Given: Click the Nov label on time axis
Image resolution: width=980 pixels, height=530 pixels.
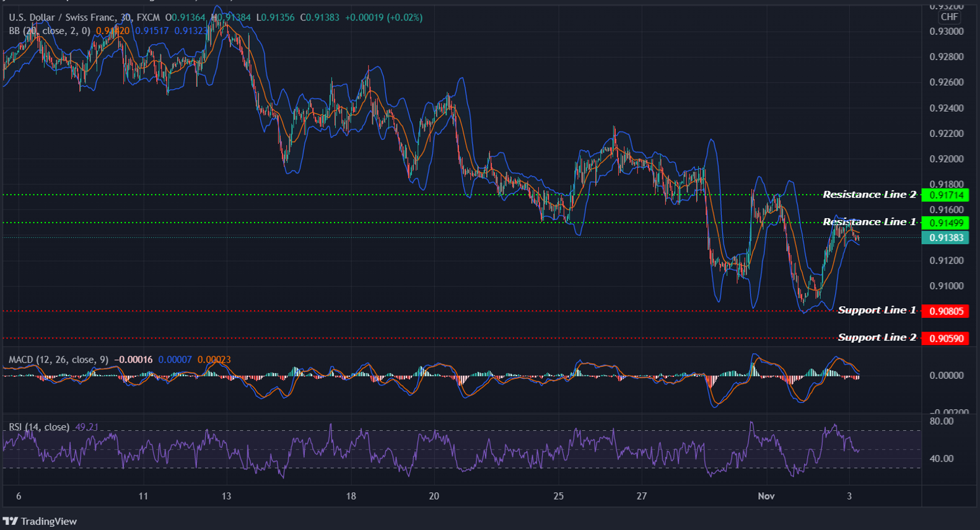Looking at the screenshot, I should coord(766,496).
